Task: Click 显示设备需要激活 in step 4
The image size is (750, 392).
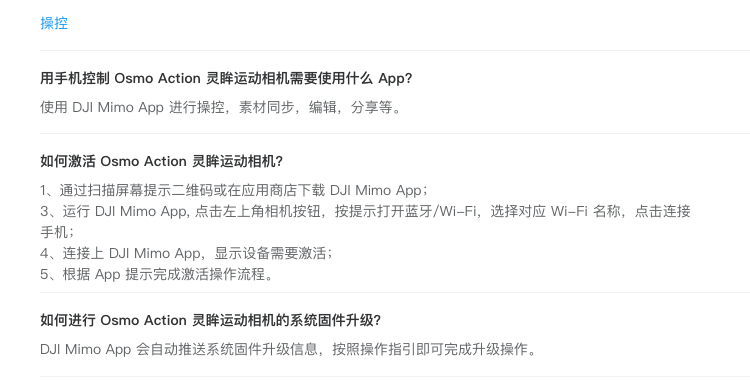Action: pos(270,253)
